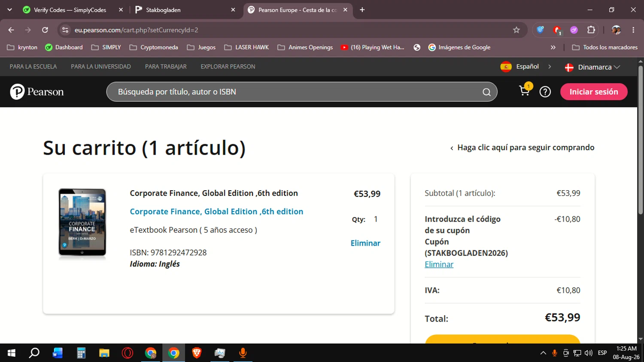Open the Chrome profile avatar
Image resolution: width=644 pixels, height=362 pixels.
point(616,30)
